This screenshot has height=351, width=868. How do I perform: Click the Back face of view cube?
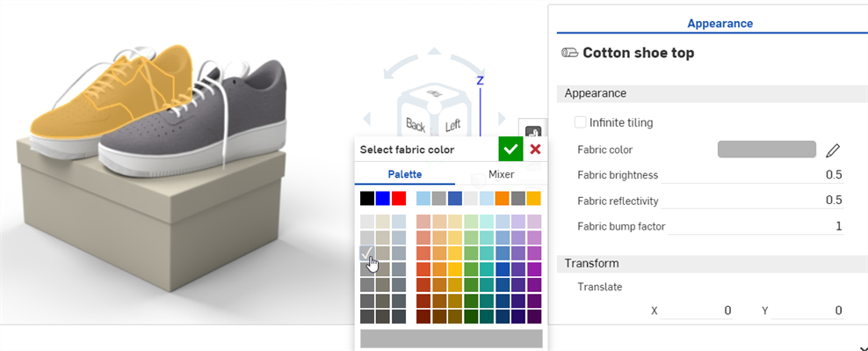point(416,125)
